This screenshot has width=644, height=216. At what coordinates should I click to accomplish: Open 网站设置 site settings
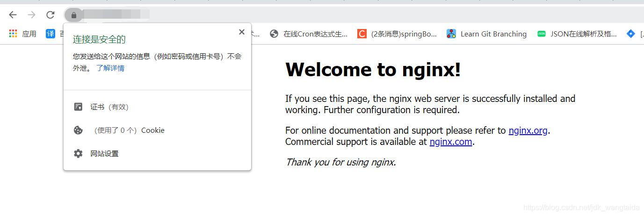[x=157, y=153]
